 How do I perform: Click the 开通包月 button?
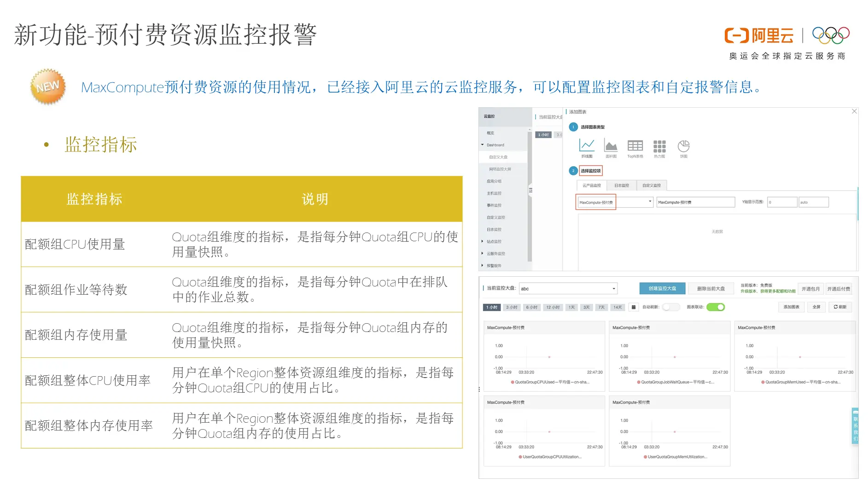tap(810, 289)
